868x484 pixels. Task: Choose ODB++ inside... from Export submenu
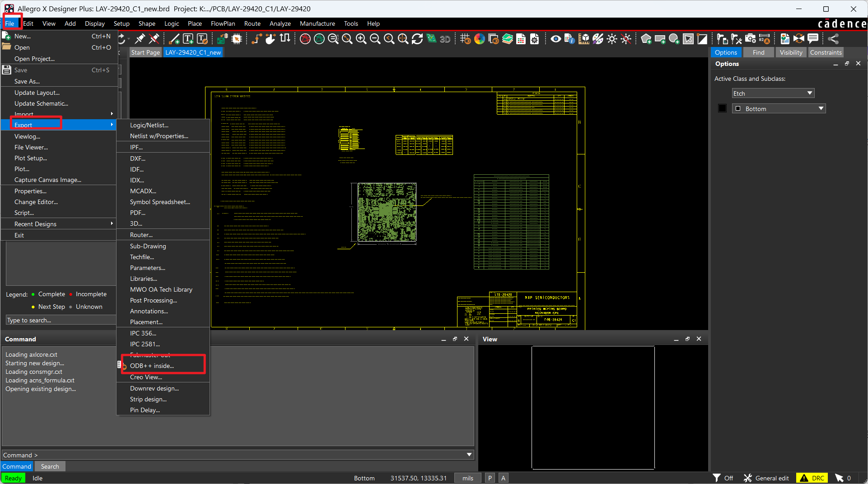tap(163, 366)
